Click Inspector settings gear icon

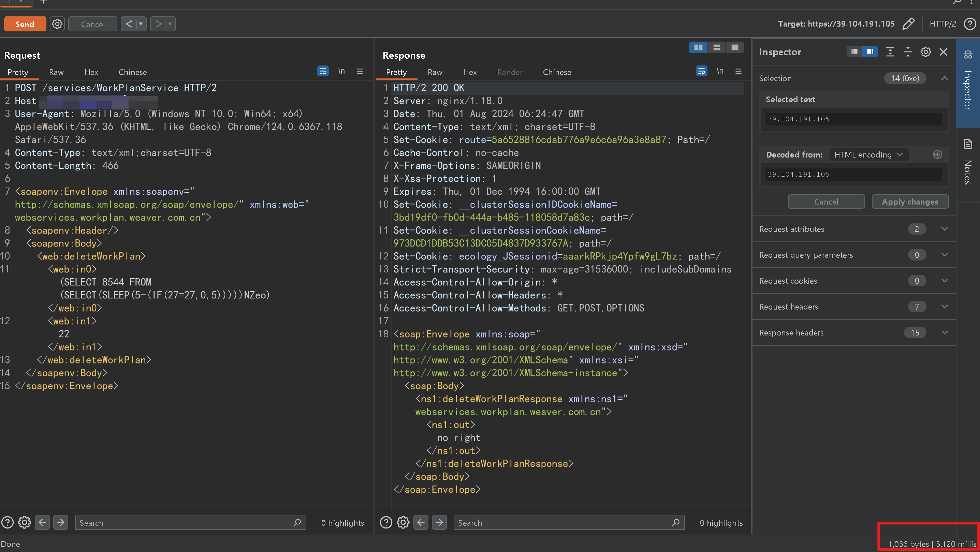pos(925,52)
